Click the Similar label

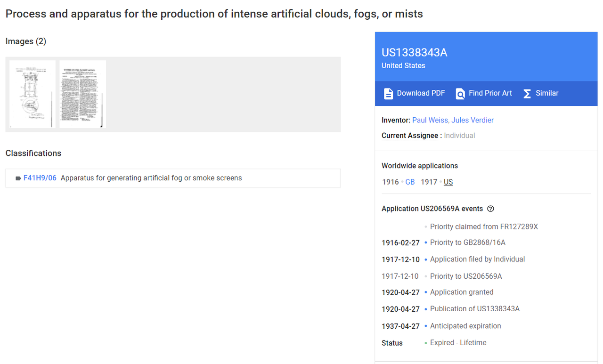click(547, 93)
